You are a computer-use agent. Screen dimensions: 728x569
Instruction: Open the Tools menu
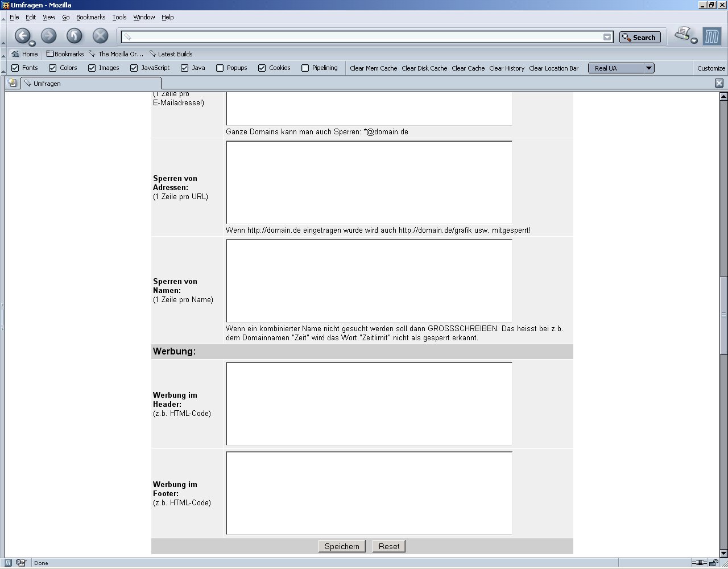[x=119, y=17]
